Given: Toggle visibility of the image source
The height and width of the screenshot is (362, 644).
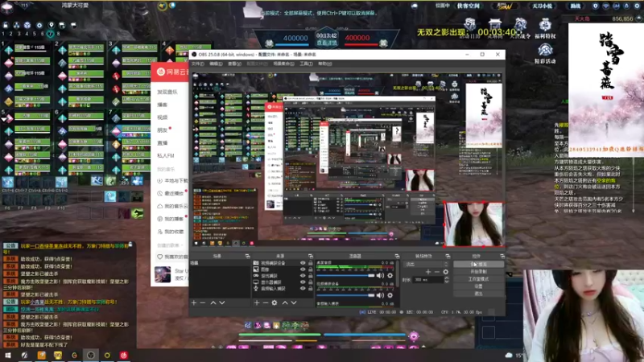Looking at the screenshot, I should 303,269.
